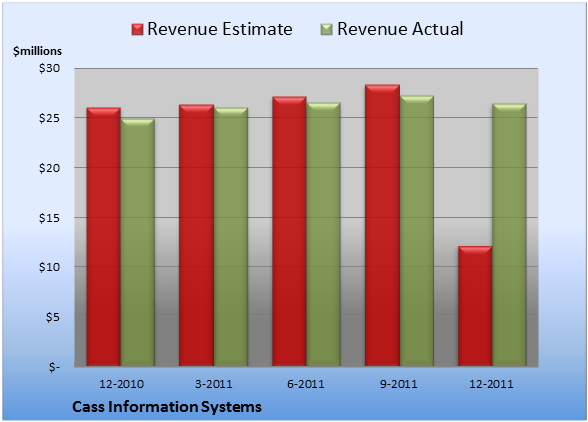Click the '9-2011' x-axis label
588x422 pixels.
pyautogui.click(x=398, y=384)
